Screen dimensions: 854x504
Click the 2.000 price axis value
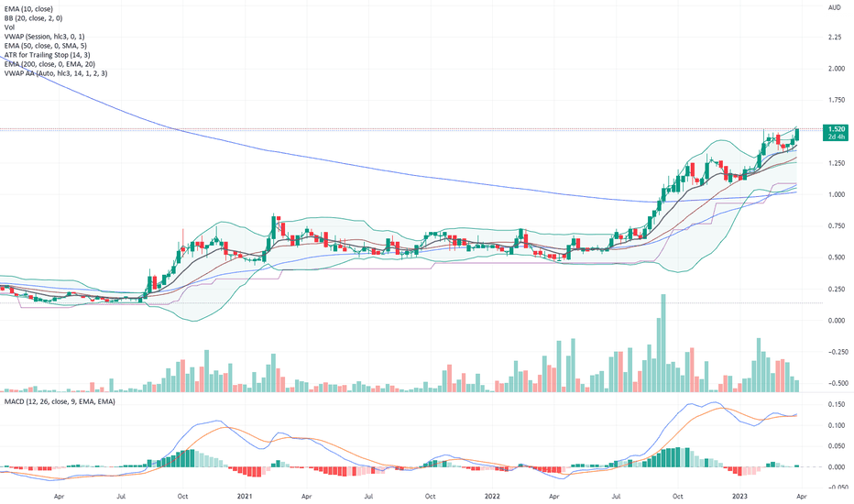[x=836, y=69]
